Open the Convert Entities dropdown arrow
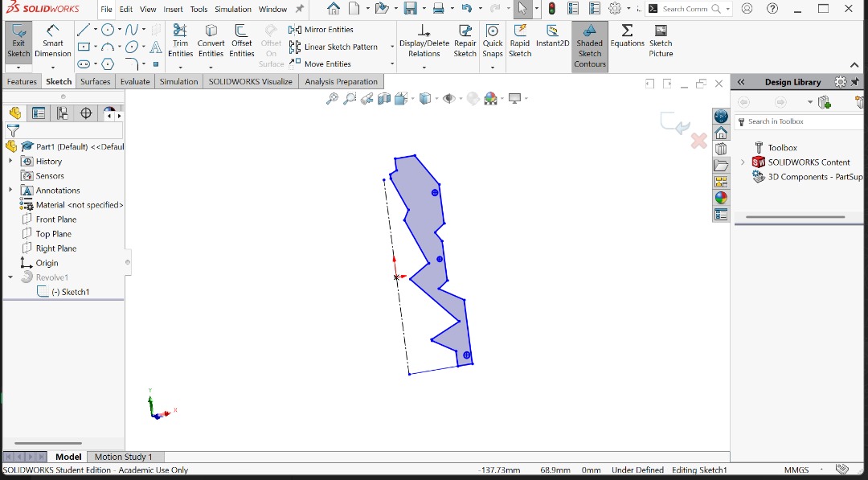Image resolution: width=868 pixels, height=480 pixels. point(211,68)
